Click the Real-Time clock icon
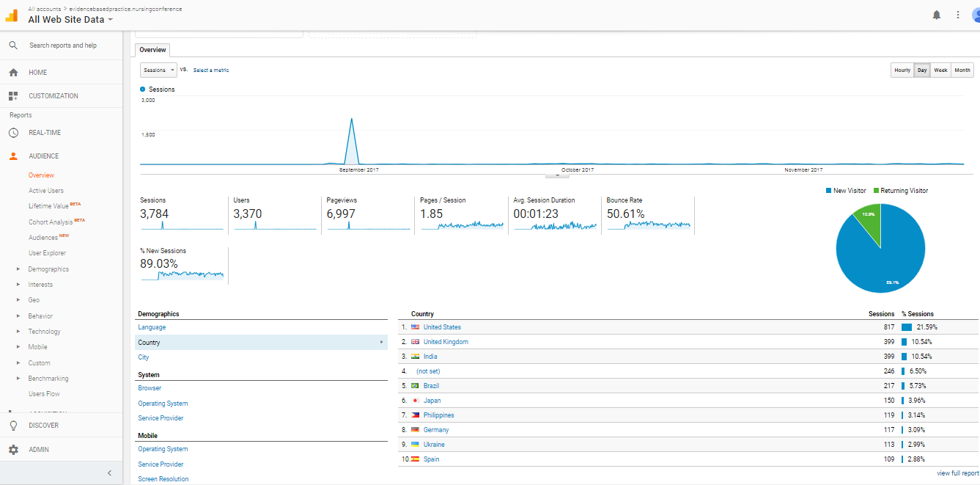Image resolution: width=980 pixels, height=485 pixels. (13, 133)
